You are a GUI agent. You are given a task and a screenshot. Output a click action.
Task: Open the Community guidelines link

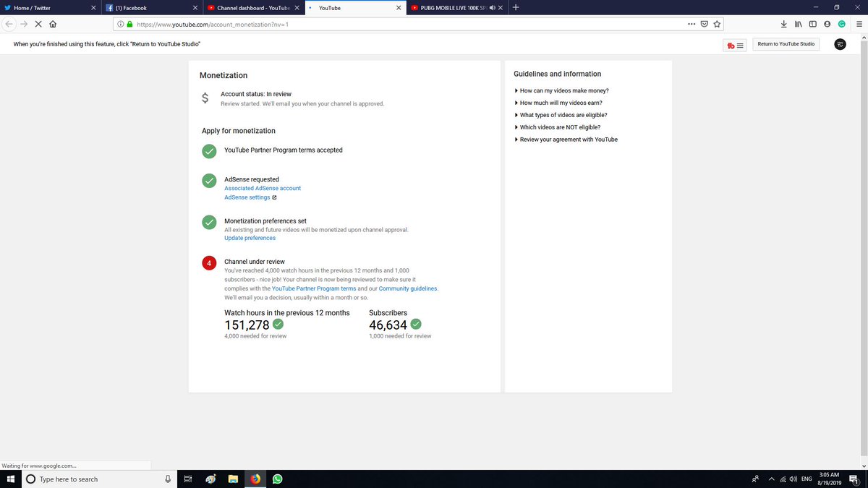[408, 288]
